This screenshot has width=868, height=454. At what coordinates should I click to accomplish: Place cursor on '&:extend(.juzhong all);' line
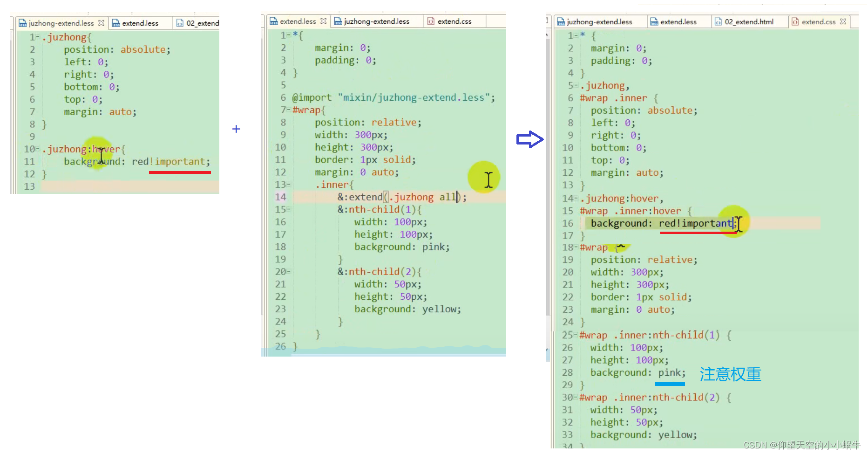pyautogui.click(x=402, y=197)
